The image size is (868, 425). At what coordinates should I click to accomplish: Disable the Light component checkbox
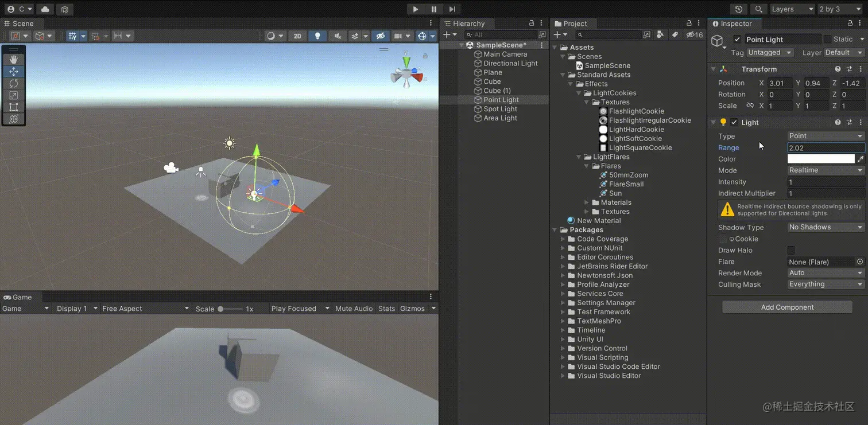[734, 122]
